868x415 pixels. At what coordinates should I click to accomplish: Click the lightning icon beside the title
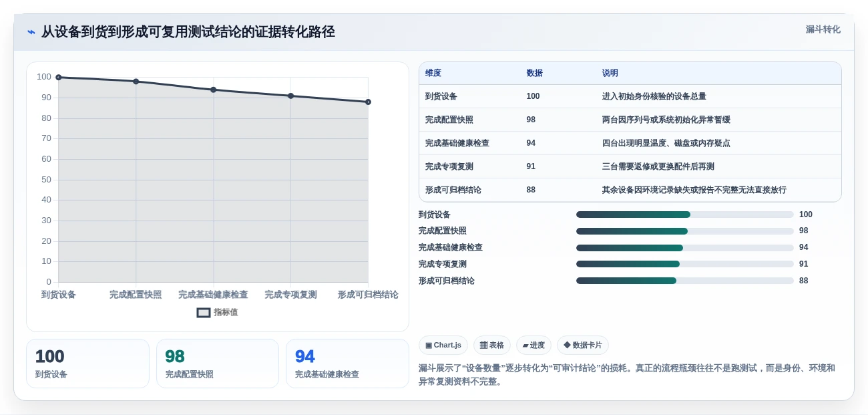(x=31, y=32)
